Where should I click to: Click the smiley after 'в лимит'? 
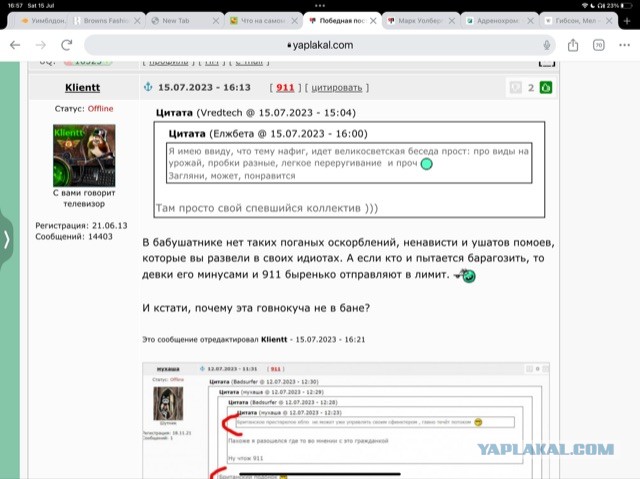pyautogui.click(x=465, y=275)
